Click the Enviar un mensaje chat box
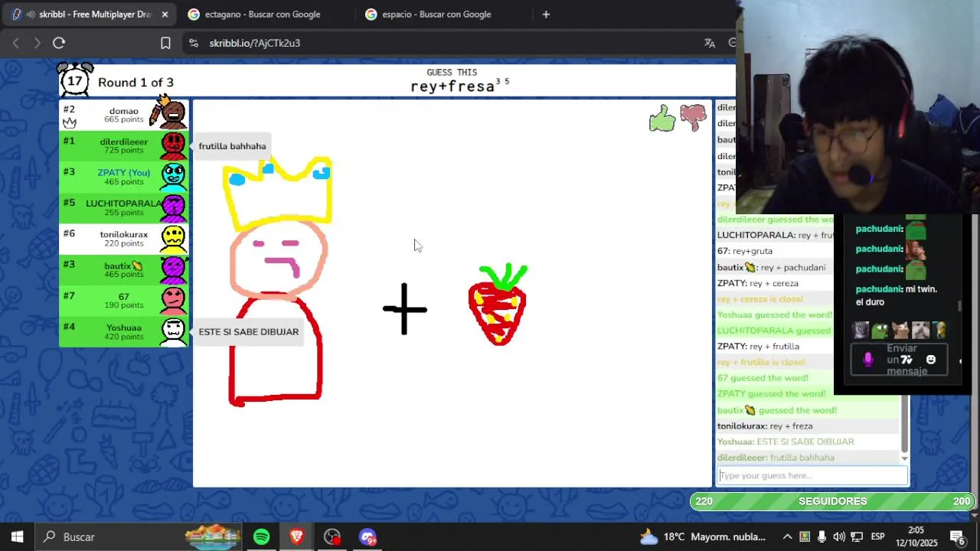The image size is (980, 551). pos(899,360)
